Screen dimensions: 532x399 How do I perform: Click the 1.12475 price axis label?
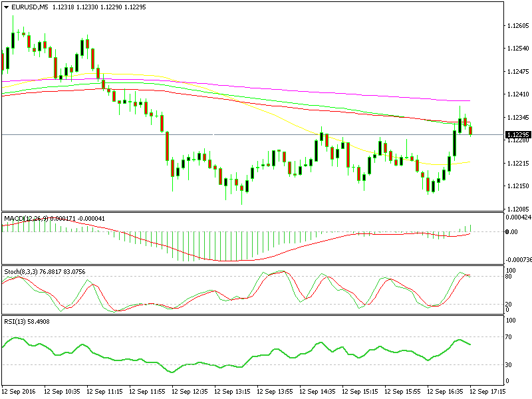(x=518, y=72)
